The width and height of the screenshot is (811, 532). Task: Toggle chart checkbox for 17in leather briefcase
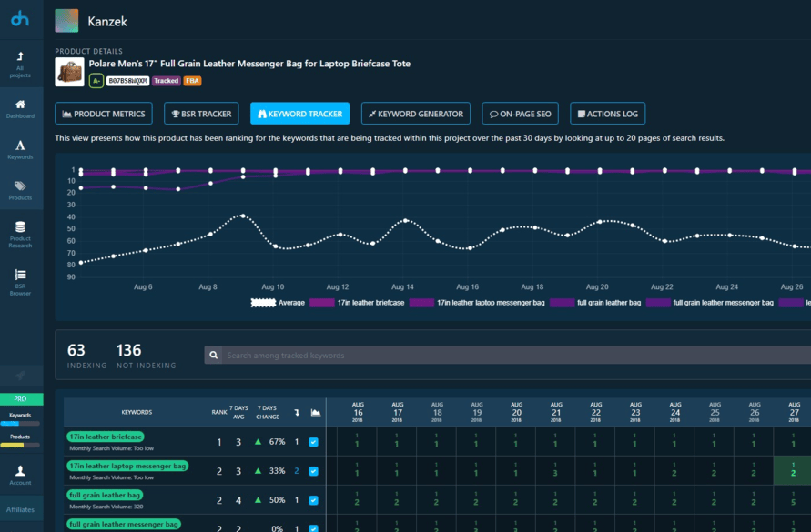[x=313, y=442]
